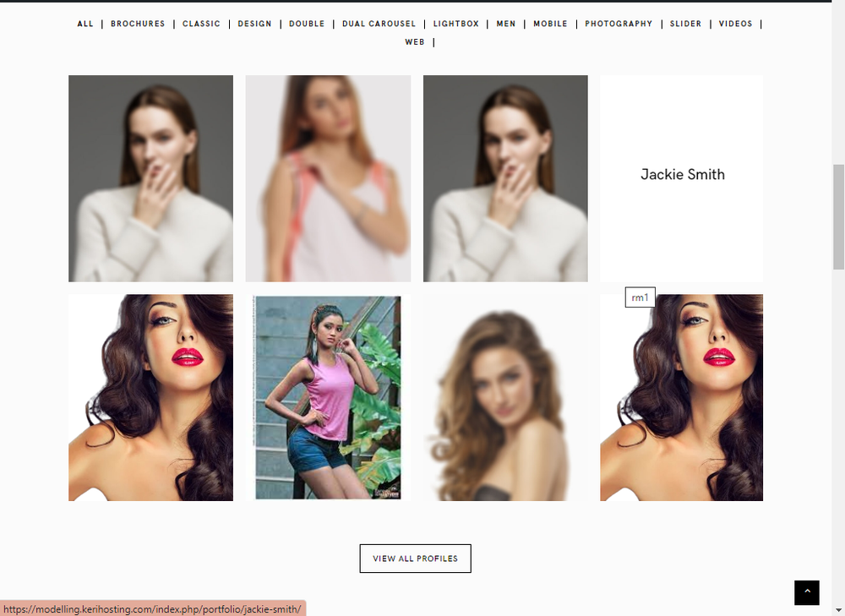Choose the MOBILE filter
Viewport: 845px width, 616px height.
tap(550, 24)
